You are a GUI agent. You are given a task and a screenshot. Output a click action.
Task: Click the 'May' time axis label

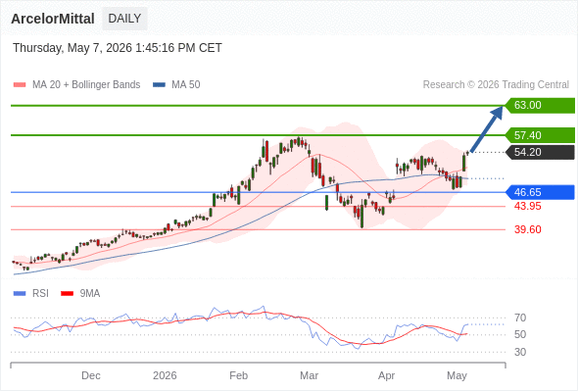click(457, 375)
